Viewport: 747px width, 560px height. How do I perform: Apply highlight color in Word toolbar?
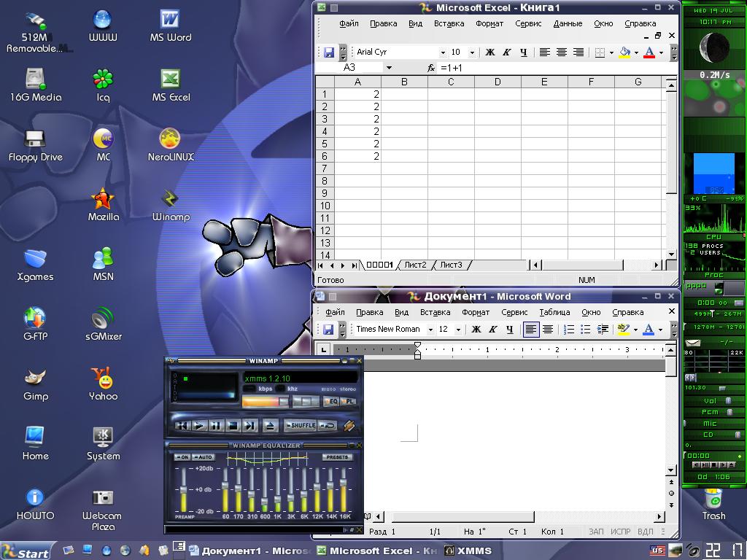(x=623, y=330)
